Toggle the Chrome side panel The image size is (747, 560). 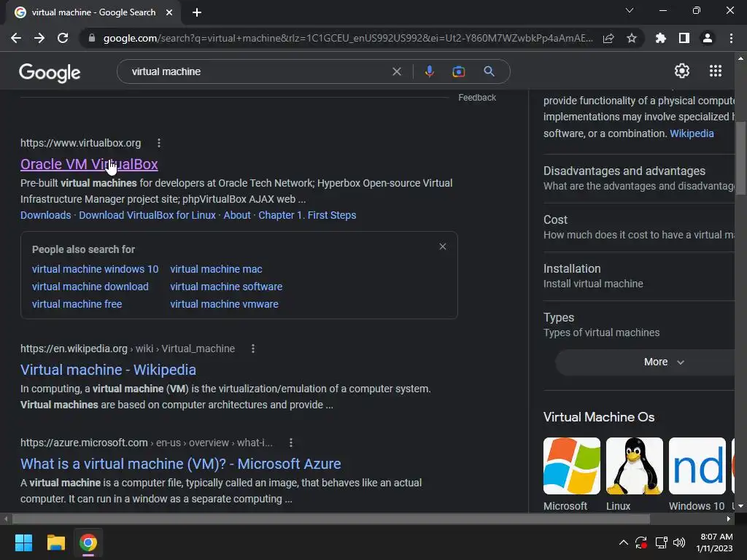pos(684,38)
